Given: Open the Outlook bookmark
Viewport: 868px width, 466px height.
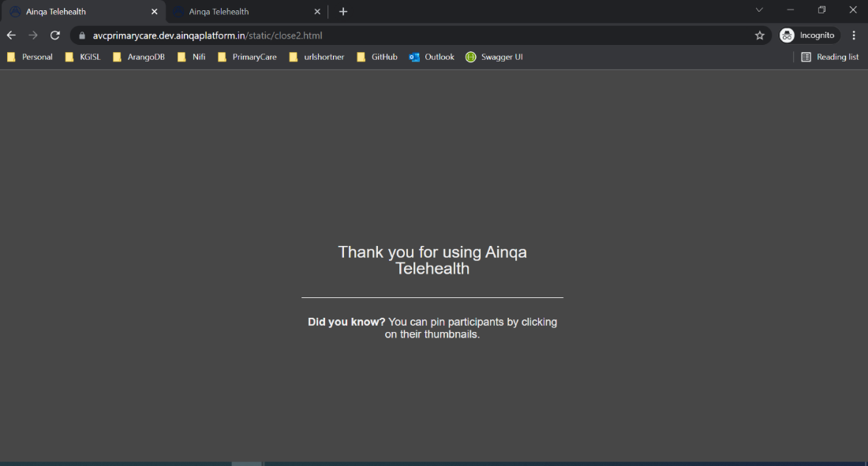Looking at the screenshot, I should coord(432,57).
